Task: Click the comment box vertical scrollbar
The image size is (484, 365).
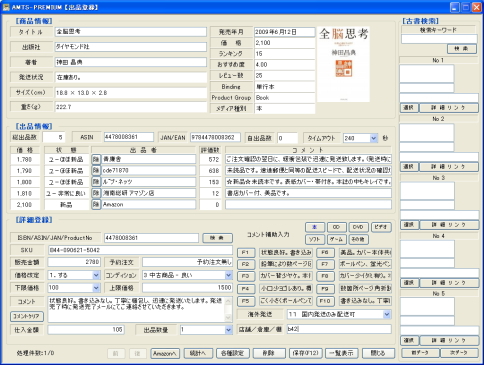Action: 228,309
